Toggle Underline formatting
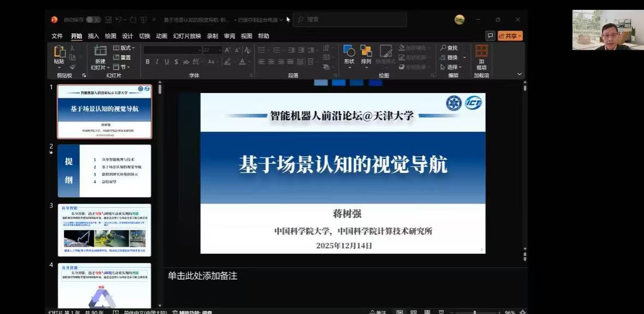 click(x=167, y=62)
